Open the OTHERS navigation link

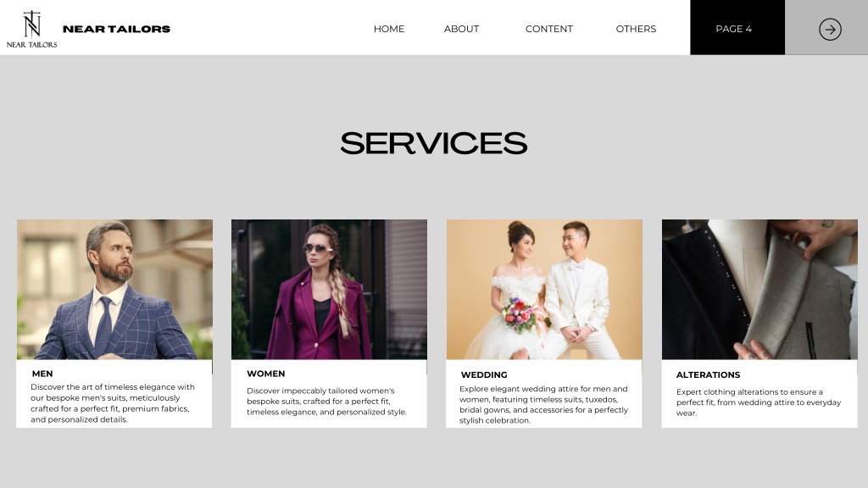(x=636, y=29)
